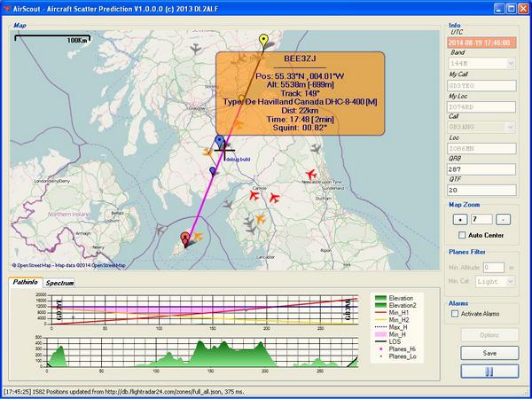Click the Elevation green legend swatch
Viewport: 532px width, 399px height.
380,298
